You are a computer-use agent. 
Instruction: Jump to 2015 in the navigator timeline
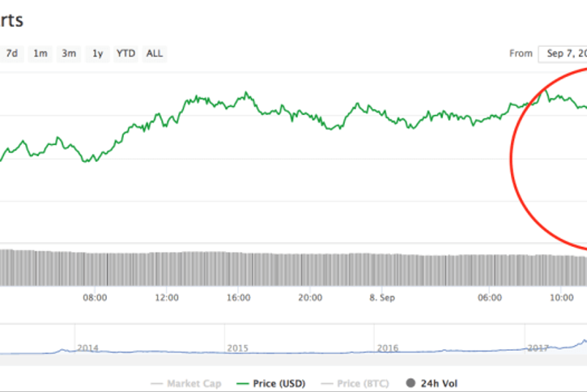[x=237, y=347]
